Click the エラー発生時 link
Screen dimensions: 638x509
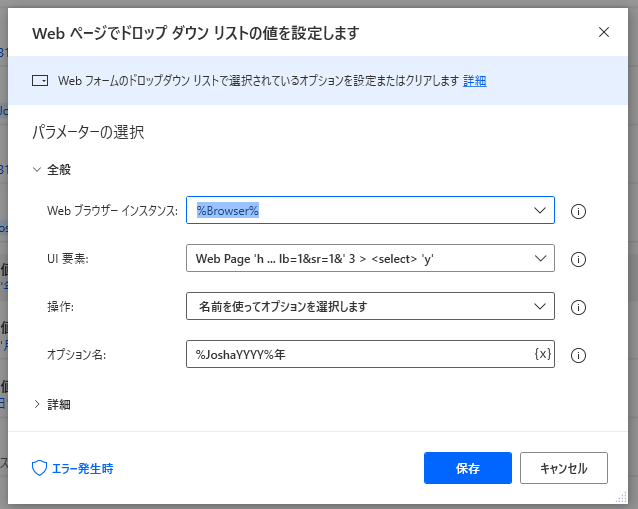[82, 468]
